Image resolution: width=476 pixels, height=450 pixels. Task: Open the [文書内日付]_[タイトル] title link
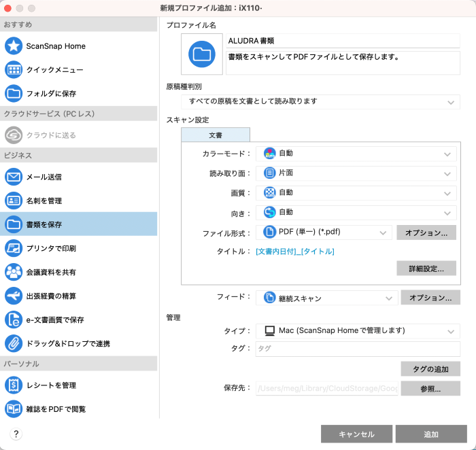pos(295,252)
